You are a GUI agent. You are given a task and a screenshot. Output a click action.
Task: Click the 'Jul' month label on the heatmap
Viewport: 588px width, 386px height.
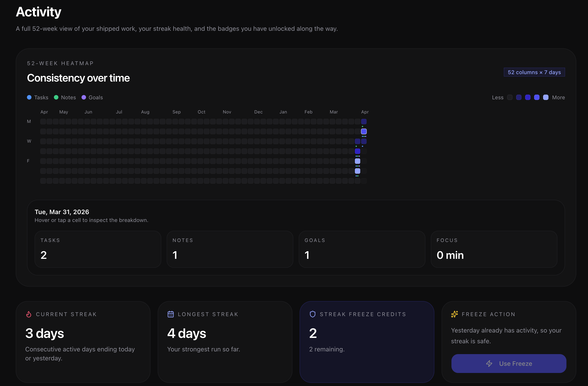click(119, 112)
